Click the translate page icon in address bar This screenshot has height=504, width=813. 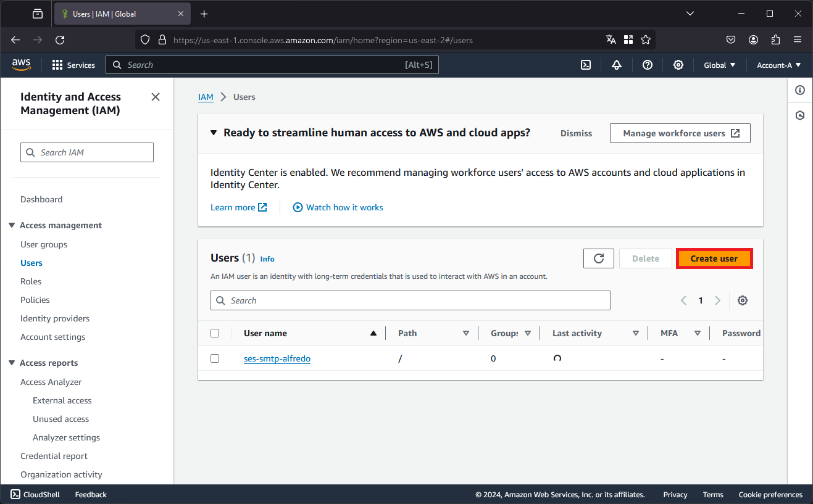pyautogui.click(x=611, y=39)
